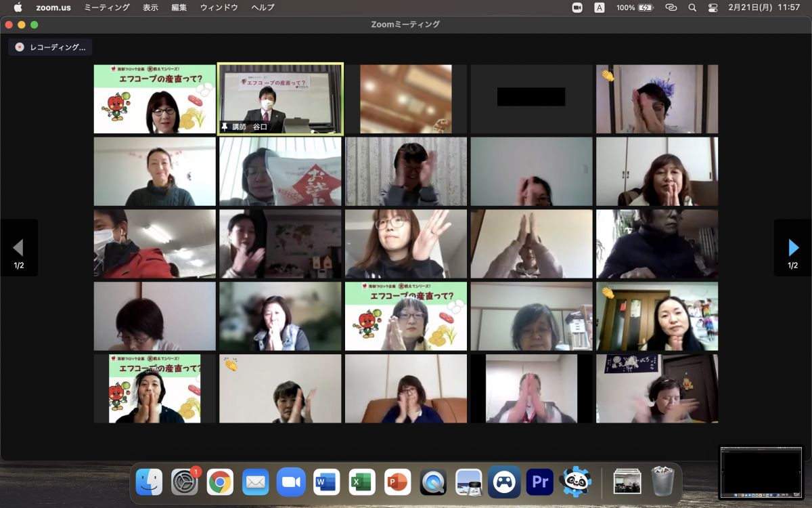Open the ミーティング menu

(x=107, y=7)
